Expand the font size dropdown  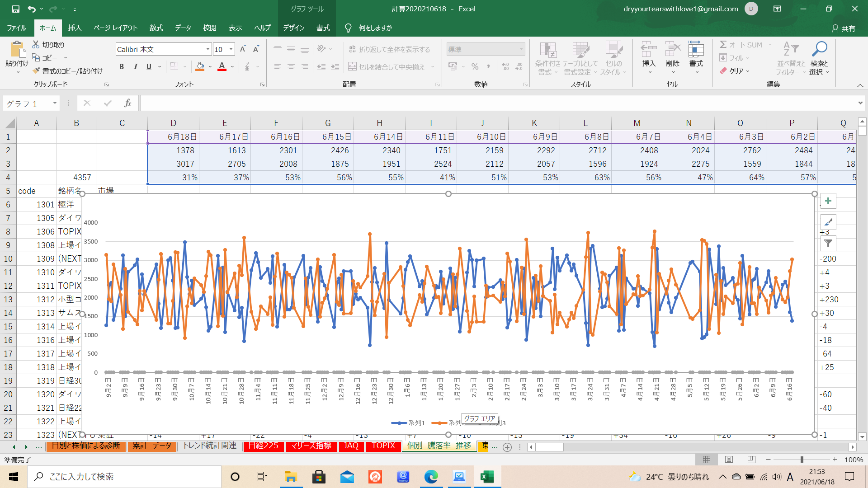point(231,49)
